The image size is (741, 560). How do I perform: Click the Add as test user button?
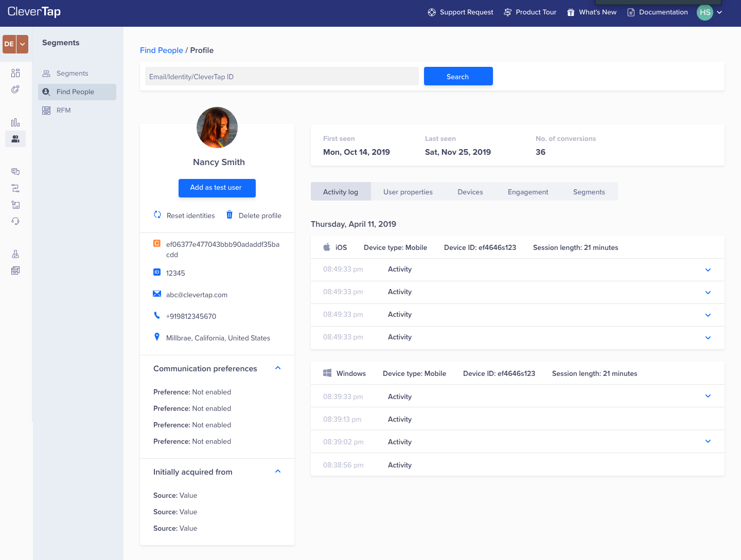(x=217, y=188)
